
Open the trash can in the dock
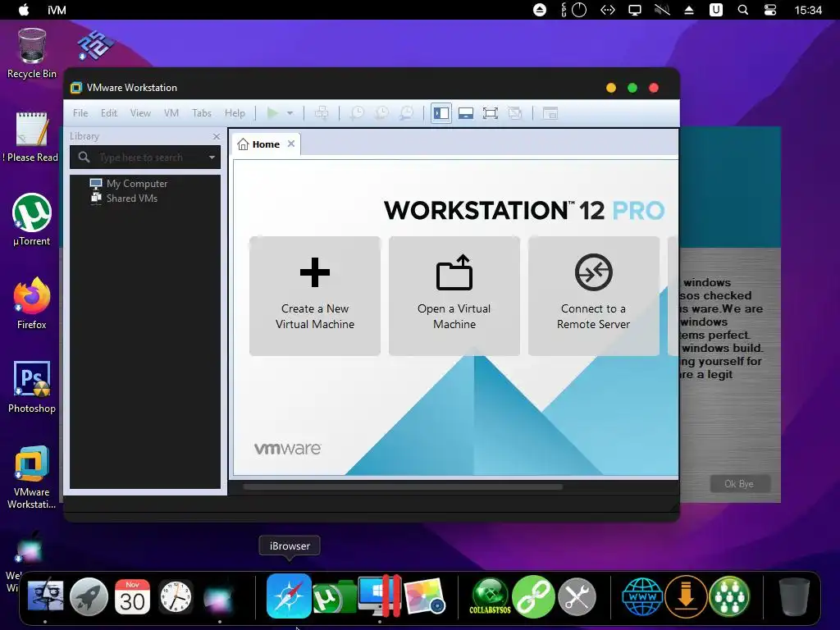click(x=794, y=596)
